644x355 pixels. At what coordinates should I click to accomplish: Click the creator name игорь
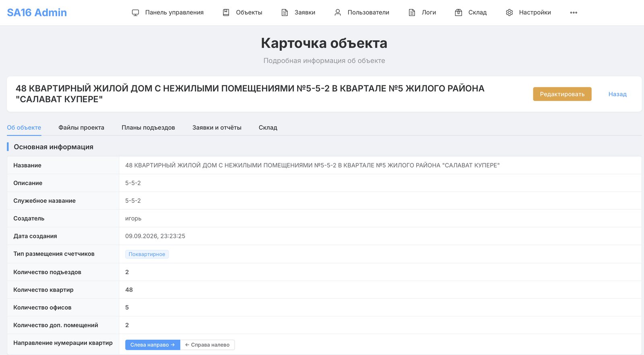pos(133,219)
